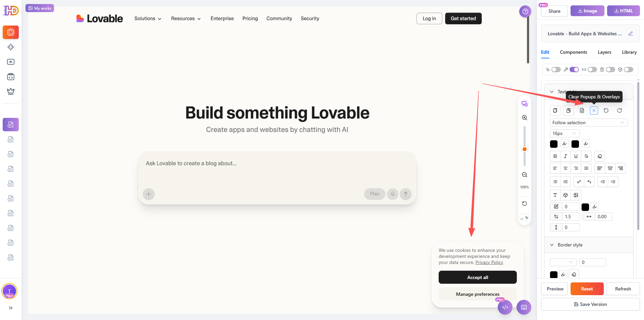Click the Save Version button
Screen dimensions: 644x320
click(x=590, y=304)
